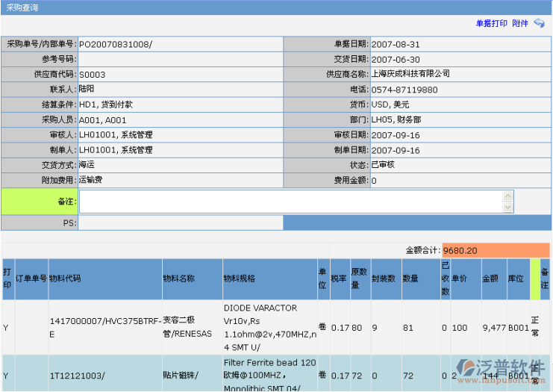This screenshot has width=553, height=392.
Task: Select delivery method 海运
Action: (x=87, y=165)
